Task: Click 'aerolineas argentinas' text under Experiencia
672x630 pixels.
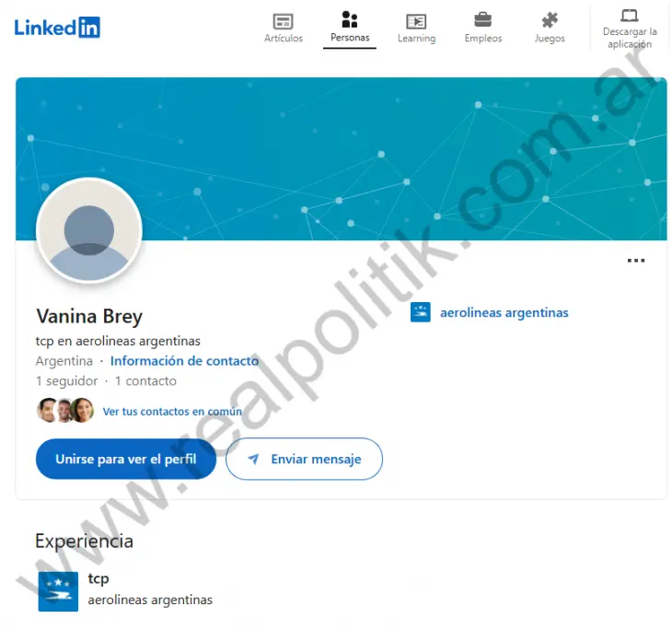Action: tap(150, 600)
